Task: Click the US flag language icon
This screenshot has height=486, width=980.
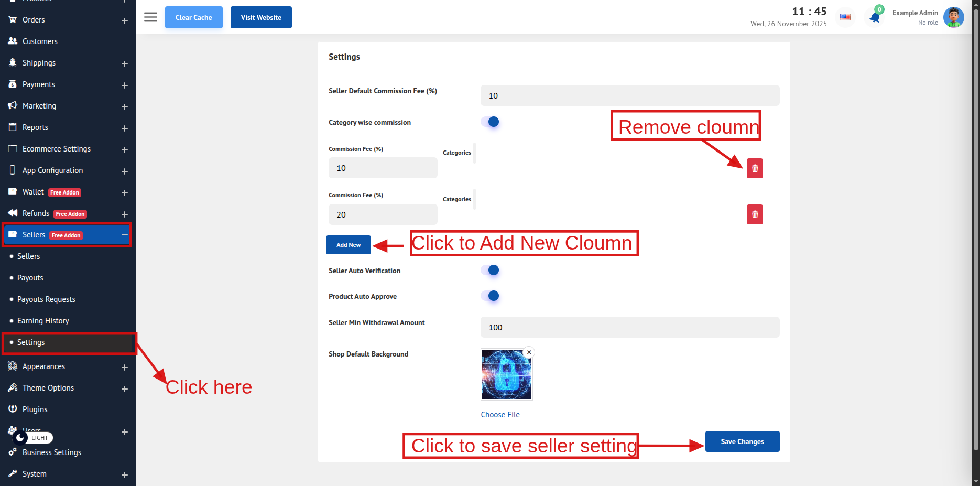Action: (x=845, y=17)
